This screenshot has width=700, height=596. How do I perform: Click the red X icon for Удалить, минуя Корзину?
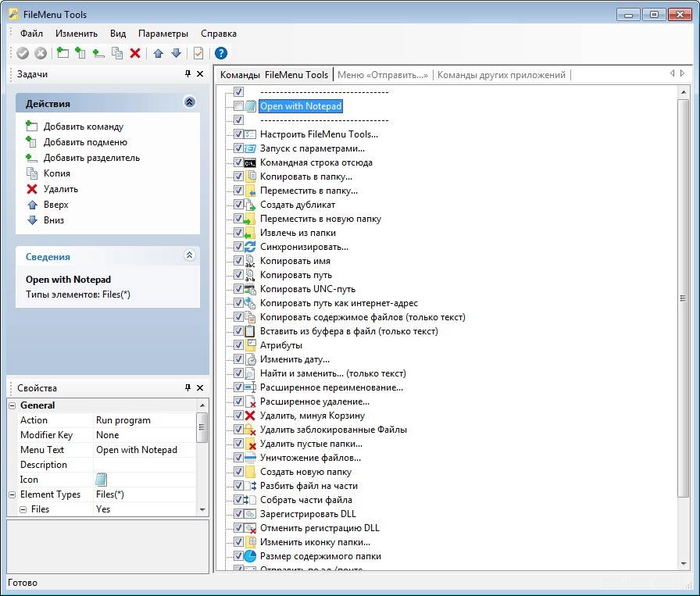(251, 416)
